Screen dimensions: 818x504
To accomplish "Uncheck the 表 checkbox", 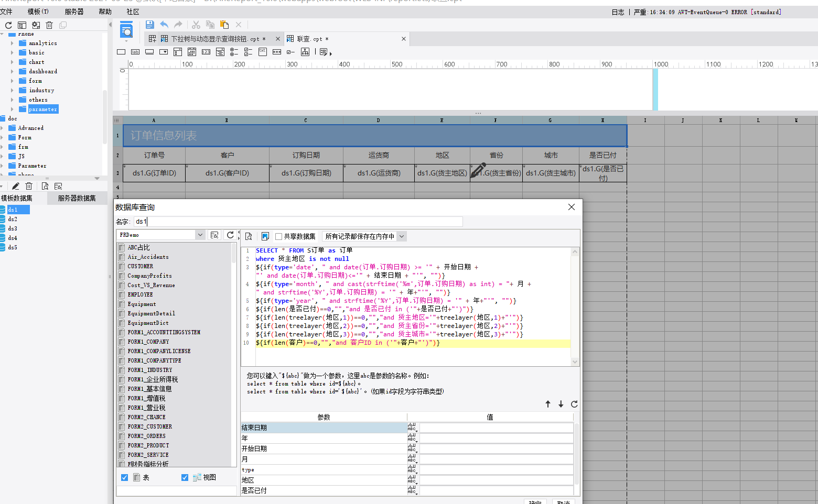I will 125,477.
